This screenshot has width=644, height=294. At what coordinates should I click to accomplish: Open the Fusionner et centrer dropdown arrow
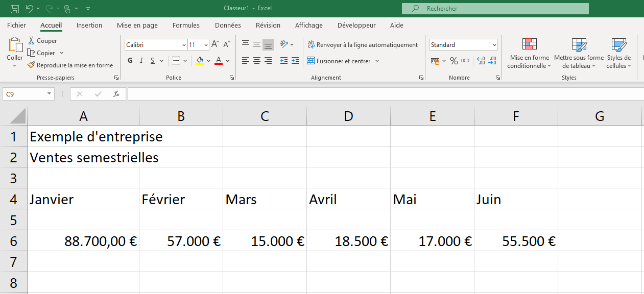pos(377,61)
